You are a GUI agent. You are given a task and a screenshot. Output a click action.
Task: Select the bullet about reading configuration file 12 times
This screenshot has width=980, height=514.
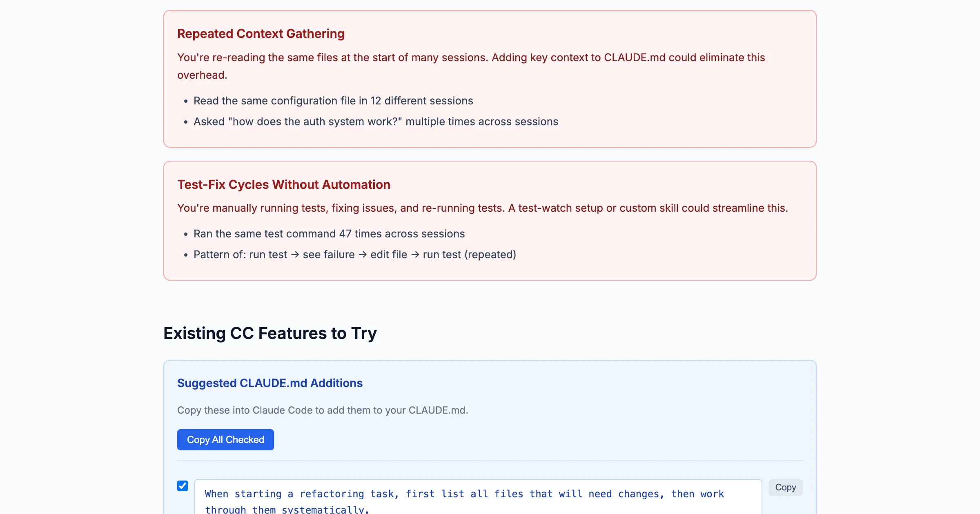click(333, 101)
